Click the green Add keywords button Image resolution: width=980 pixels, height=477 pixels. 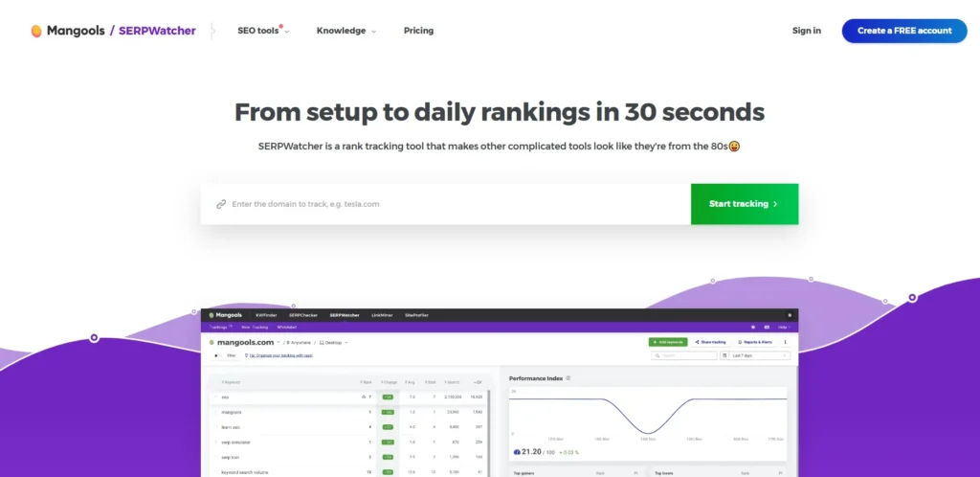coord(668,342)
